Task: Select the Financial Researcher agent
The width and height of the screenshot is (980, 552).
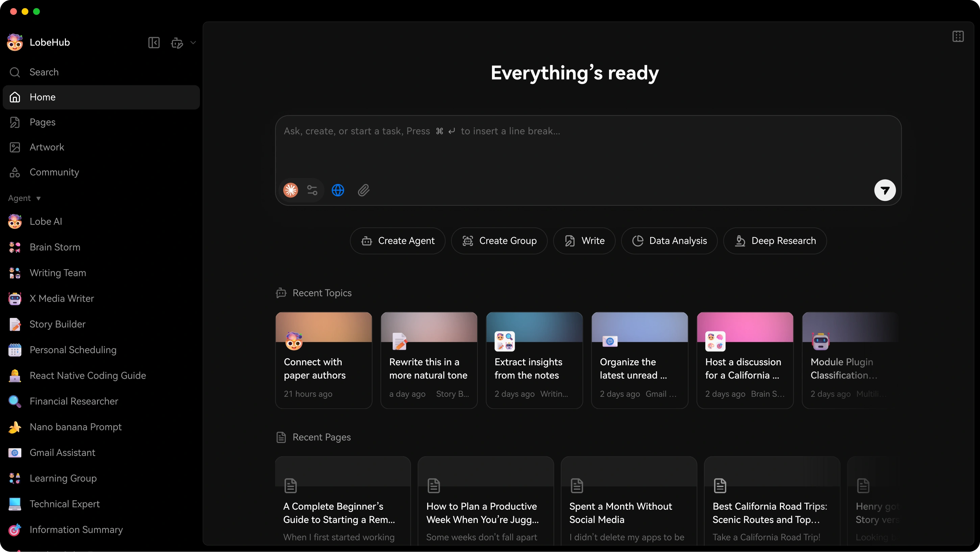Action: click(x=73, y=401)
